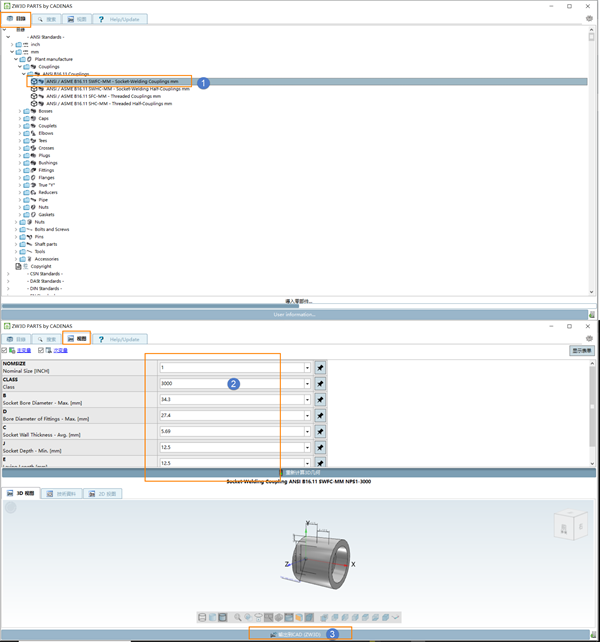Click the show form button at right
Screen dimensions: 600x642
(582, 350)
